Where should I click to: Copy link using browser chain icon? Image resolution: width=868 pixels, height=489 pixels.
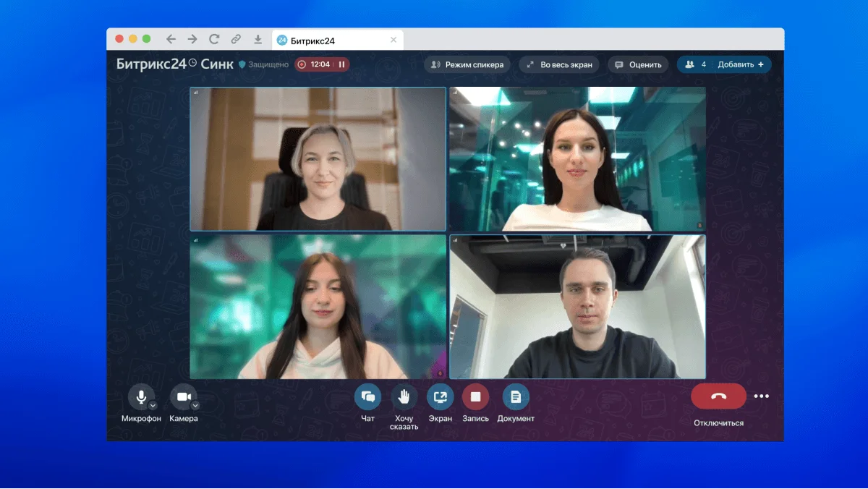click(x=236, y=40)
